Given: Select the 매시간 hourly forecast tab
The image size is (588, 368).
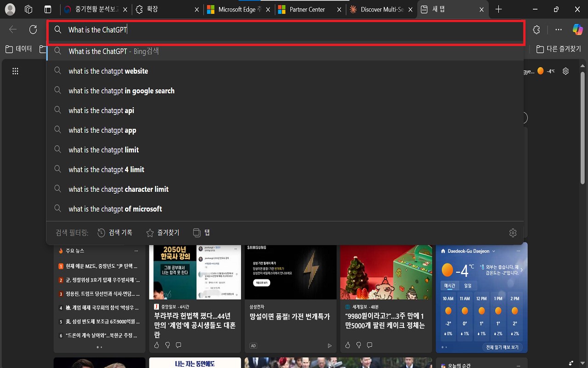Looking at the screenshot, I should point(449,286).
